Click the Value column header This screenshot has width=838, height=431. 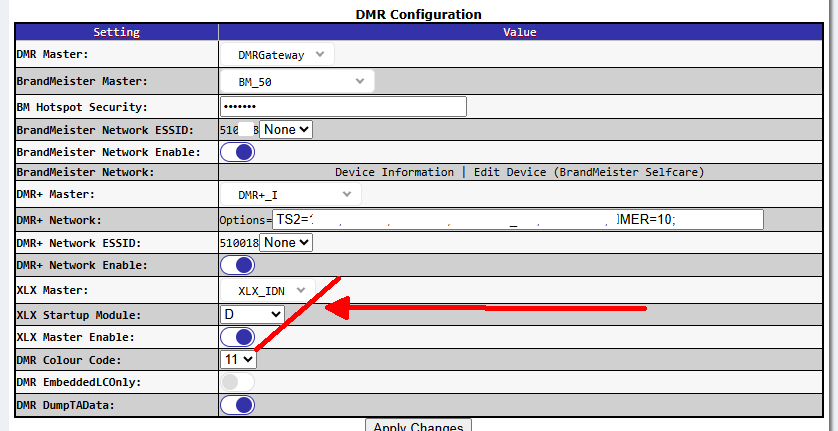(519, 32)
